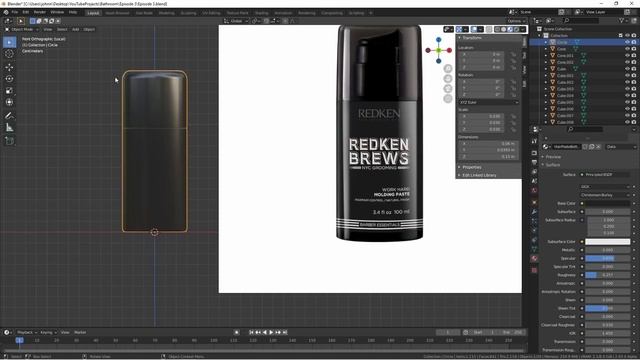This screenshot has height=360, width=640.
Task: Click the new material copy icon
Action: pyautogui.click(x=591, y=147)
